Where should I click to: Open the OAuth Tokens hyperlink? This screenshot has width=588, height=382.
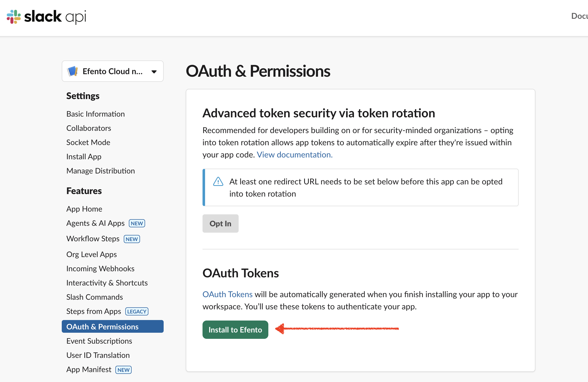click(x=227, y=294)
